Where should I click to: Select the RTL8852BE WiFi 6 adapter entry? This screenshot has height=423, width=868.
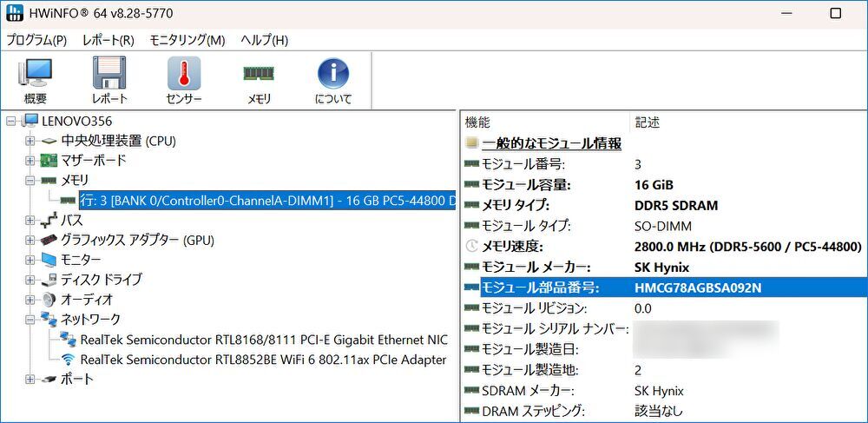(x=263, y=360)
